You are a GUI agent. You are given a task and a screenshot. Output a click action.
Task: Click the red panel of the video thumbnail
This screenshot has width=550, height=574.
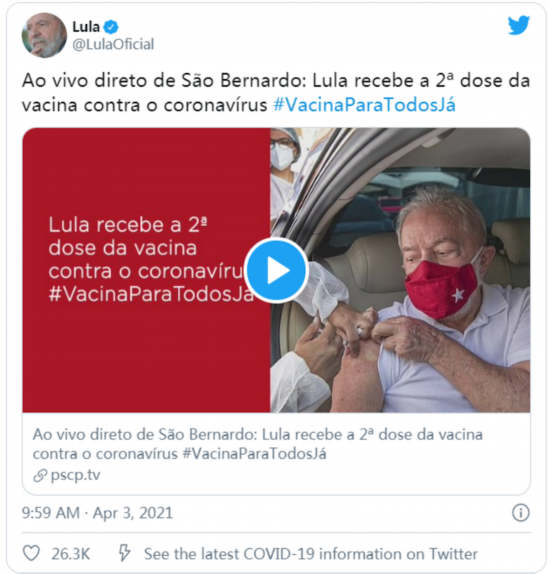tap(146, 270)
